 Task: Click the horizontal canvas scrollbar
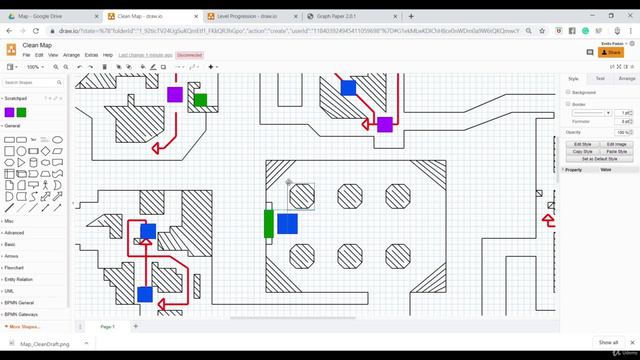point(293,318)
